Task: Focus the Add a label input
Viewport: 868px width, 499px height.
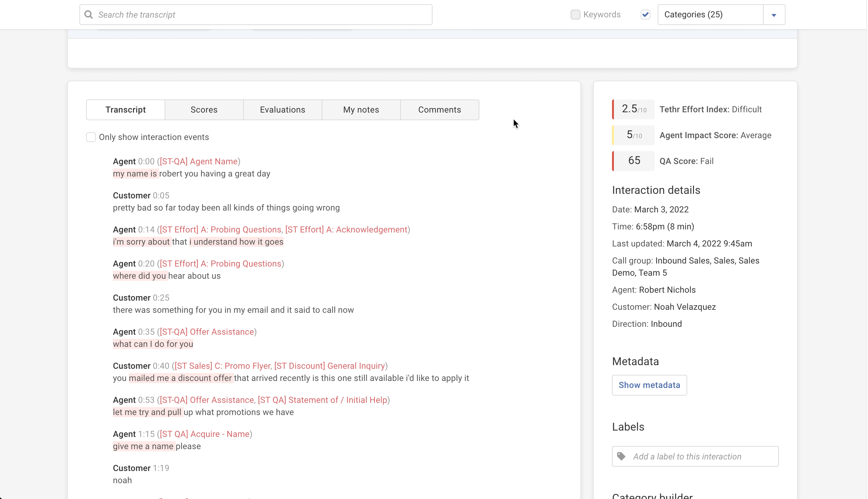Action: coord(703,456)
